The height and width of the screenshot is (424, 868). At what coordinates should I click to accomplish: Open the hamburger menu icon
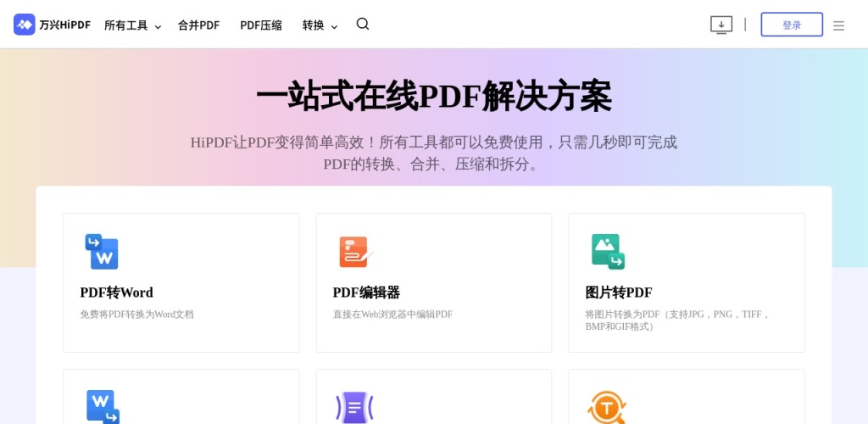pos(838,25)
